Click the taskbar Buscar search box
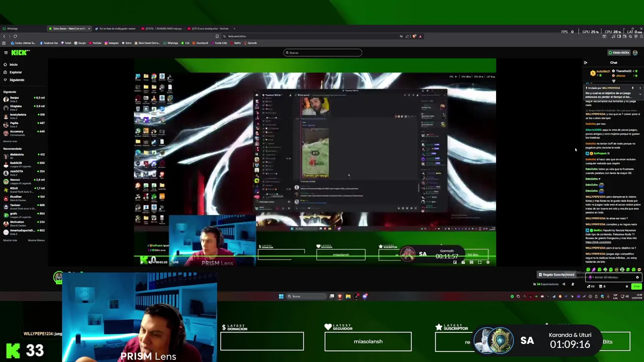Viewport: 644px width, 362px height. [x=306, y=297]
